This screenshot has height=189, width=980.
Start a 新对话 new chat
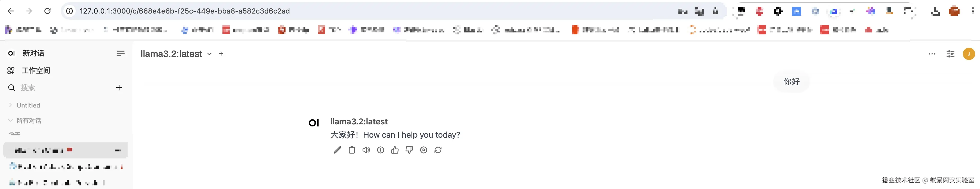pos(33,54)
